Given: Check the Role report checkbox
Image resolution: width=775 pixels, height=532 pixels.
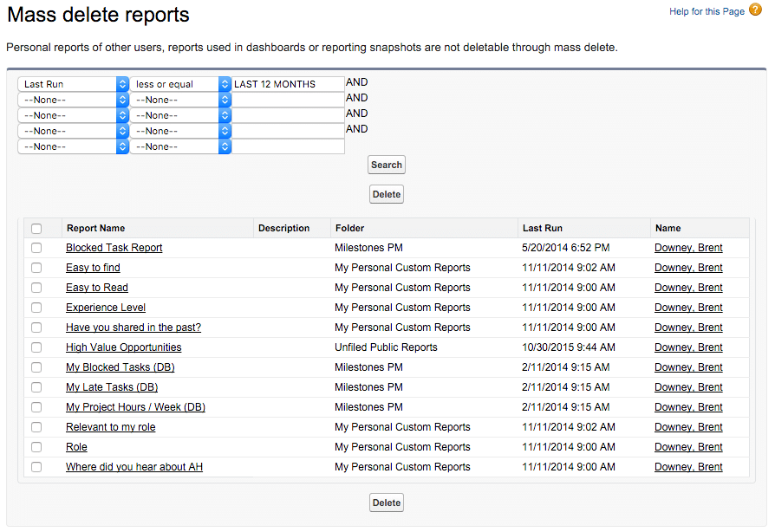Looking at the screenshot, I should [x=36, y=446].
